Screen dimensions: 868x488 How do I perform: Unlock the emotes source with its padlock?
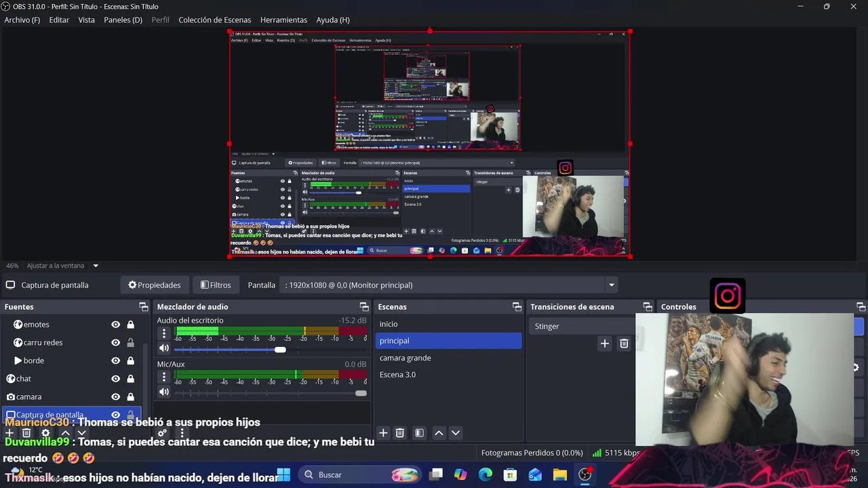(x=130, y=325)
